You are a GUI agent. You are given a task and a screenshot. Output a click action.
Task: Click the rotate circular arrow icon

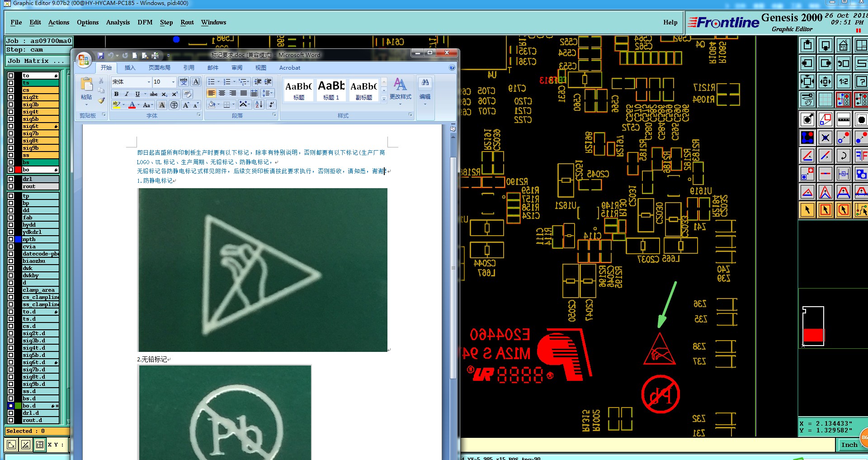[x=844, y=156]
